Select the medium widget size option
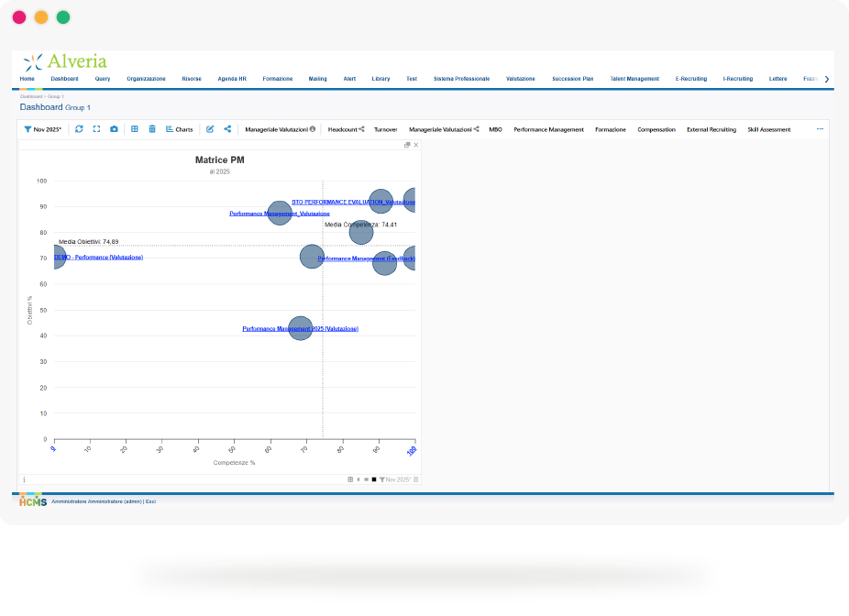The image size is (849, 616). tap(366, 479)
